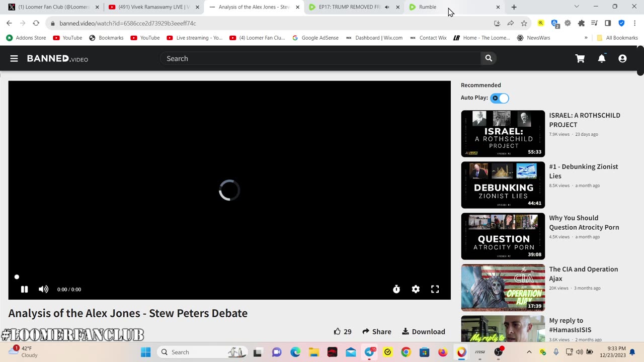The height and width of the screenshot is (362, 644).
Task: Open File Explorer from the taskbar
Action: point(314,352)
